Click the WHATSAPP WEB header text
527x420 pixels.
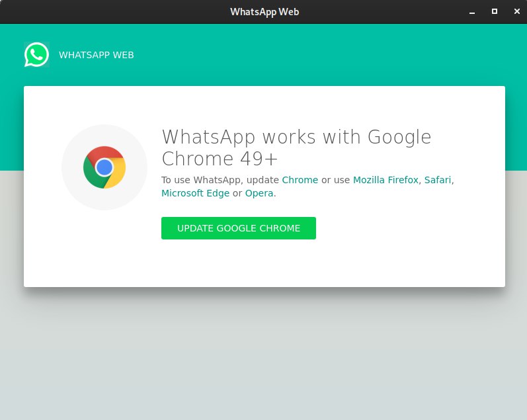tap(97, 55)
